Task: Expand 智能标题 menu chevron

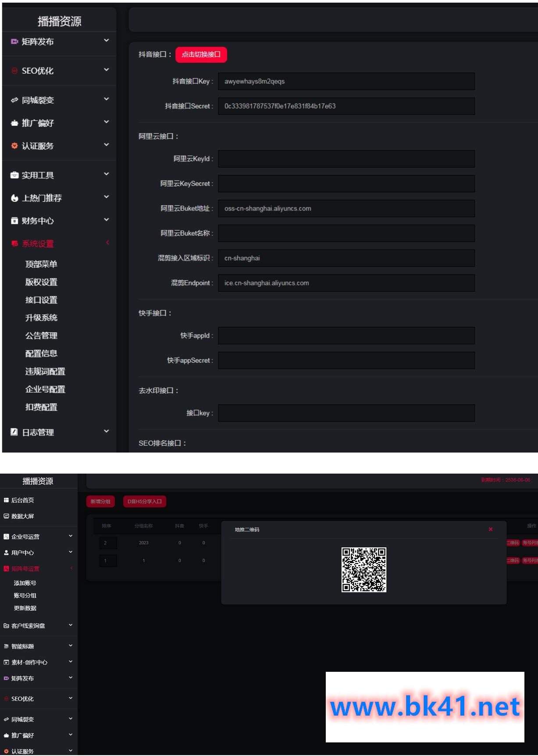Action: click(71, 645)
